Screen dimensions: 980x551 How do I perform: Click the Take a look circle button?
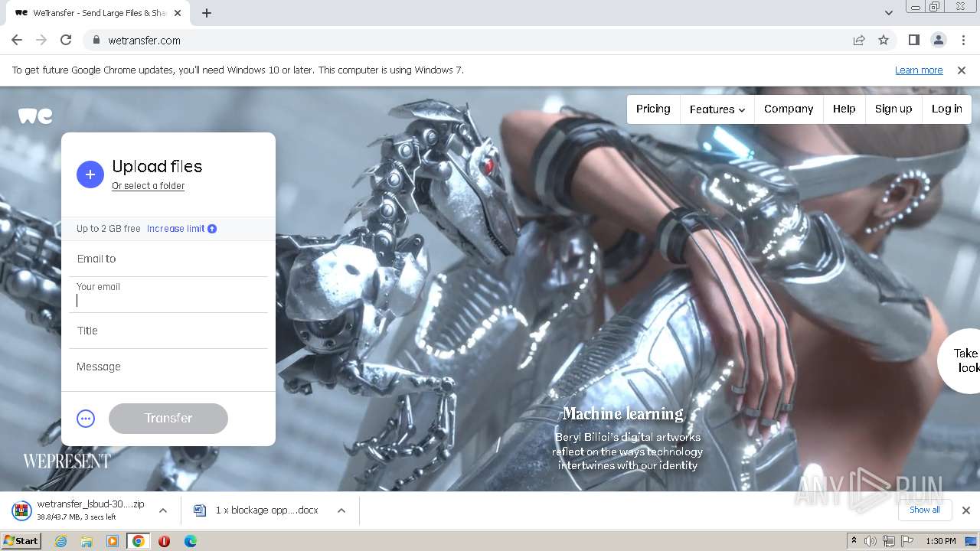pyautogui.click(x=959, y=361)
